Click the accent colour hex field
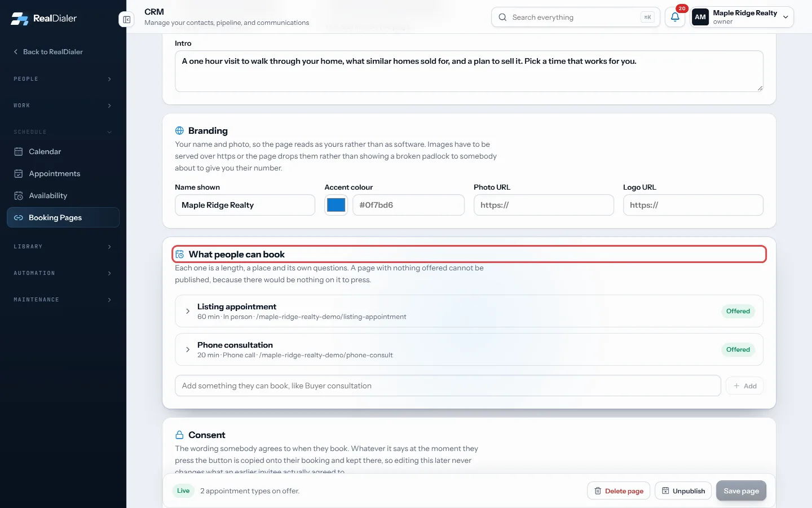Image resolution: width=812 pixels, height=508 pixels. point(408,205)
